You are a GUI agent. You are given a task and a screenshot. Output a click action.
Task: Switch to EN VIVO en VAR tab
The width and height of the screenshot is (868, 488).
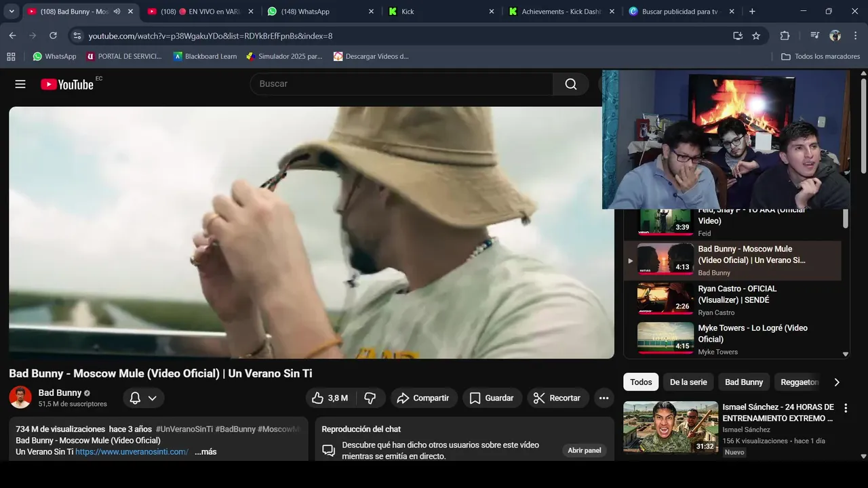click(200, 12)
